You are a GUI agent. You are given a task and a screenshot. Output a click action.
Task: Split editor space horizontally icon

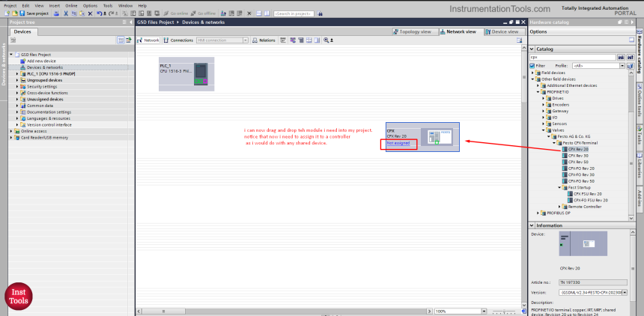(x=259, y=13)
